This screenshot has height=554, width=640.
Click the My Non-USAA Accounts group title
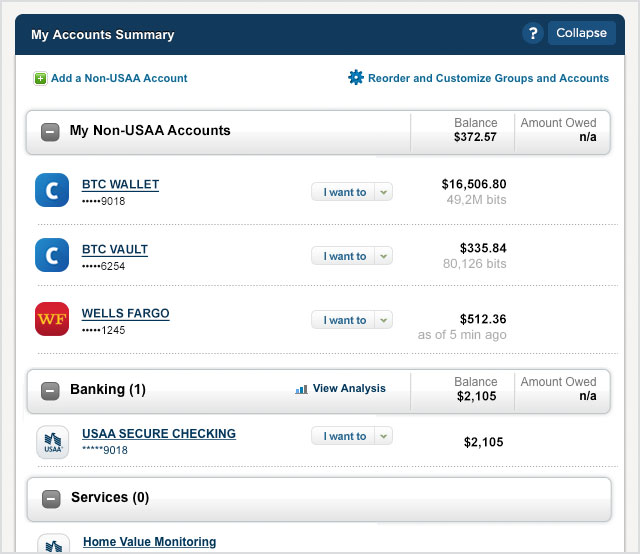pyautogui.click(x=150, y=130)
